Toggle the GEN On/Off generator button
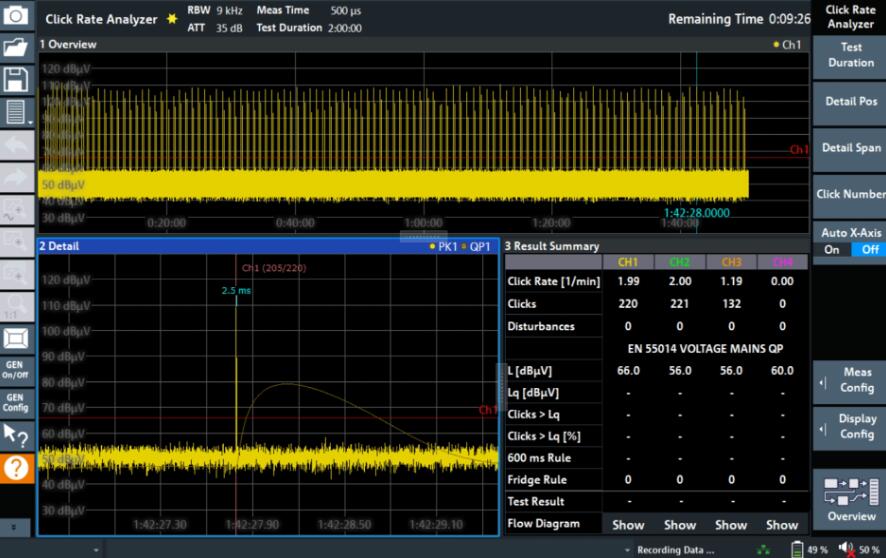Viewport: 886px width, 558px height. point(16,369)
